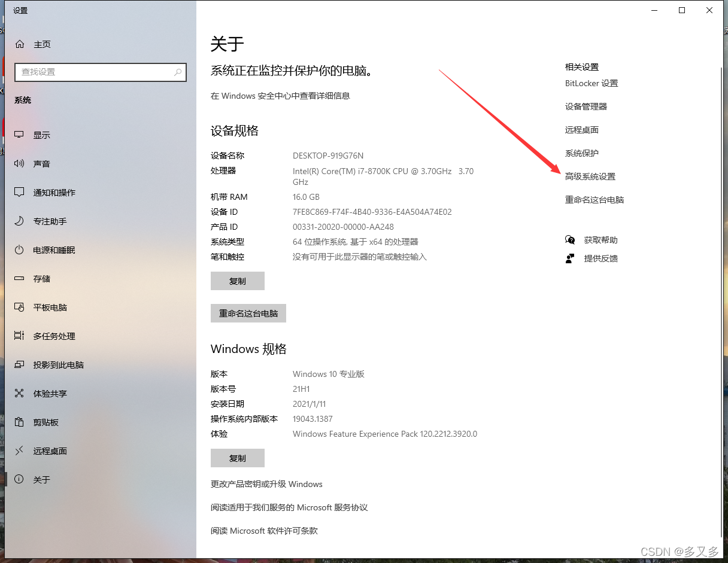Image resolution: width=728 pixels, height=563 pixels.
Task: Open 远程桌面 related settings link
Action: [582, 130]
